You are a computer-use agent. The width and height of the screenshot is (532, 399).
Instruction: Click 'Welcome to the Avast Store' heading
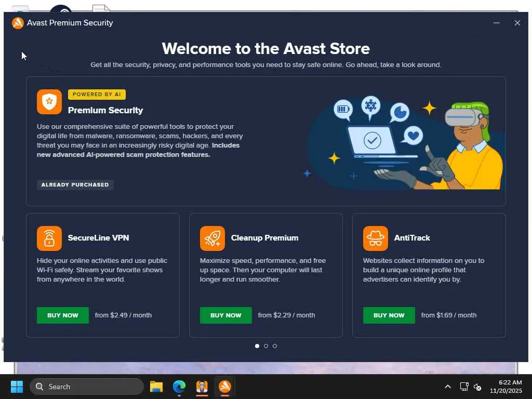[265, 48]
